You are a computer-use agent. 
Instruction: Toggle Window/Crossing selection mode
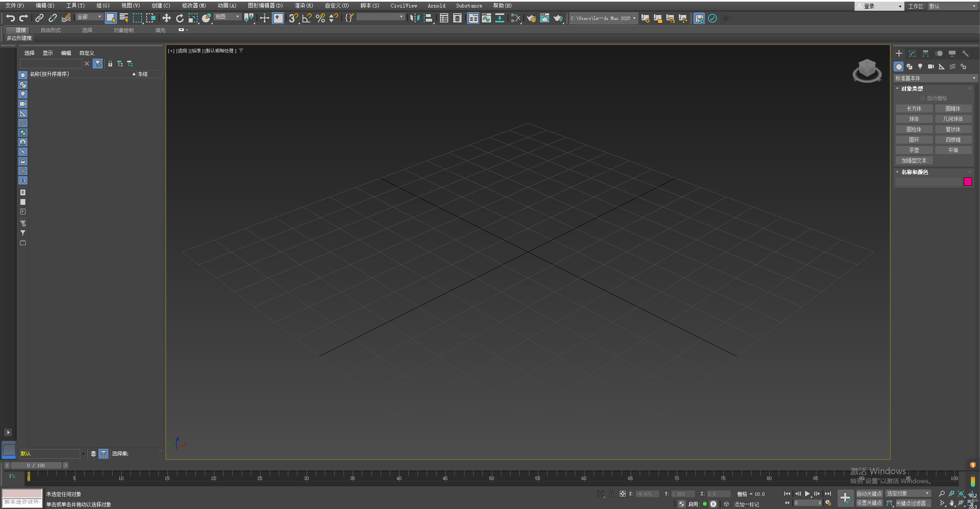pos(150,18)
